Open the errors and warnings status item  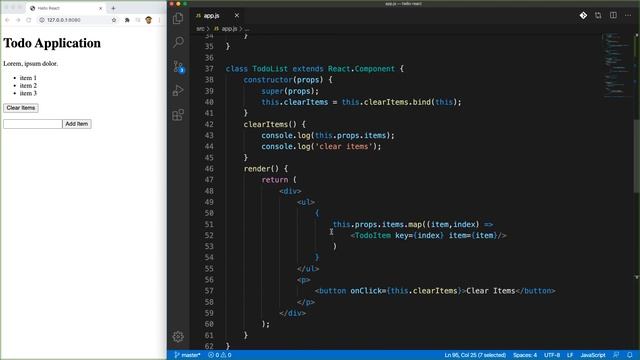(220, 355)
